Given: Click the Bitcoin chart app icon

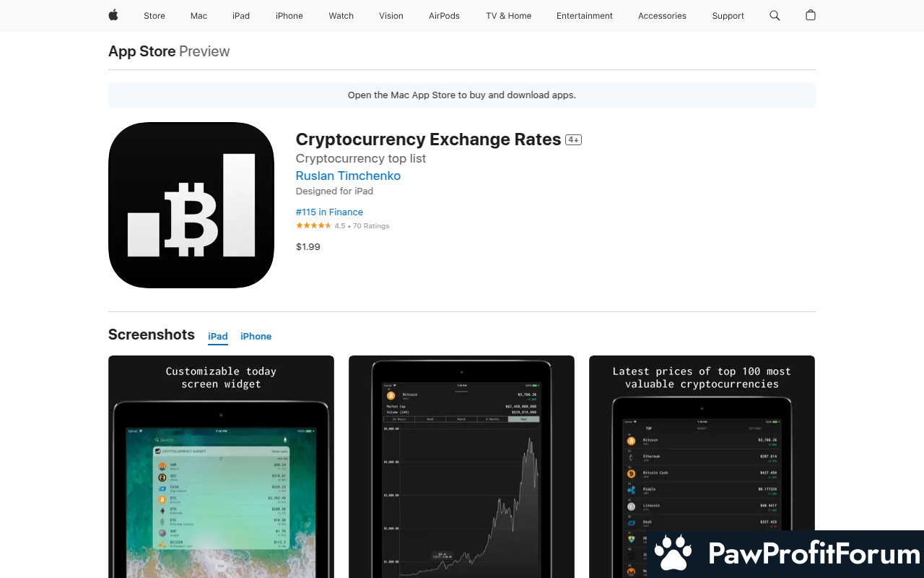Looking at the screenshot, I should point(191,205).
